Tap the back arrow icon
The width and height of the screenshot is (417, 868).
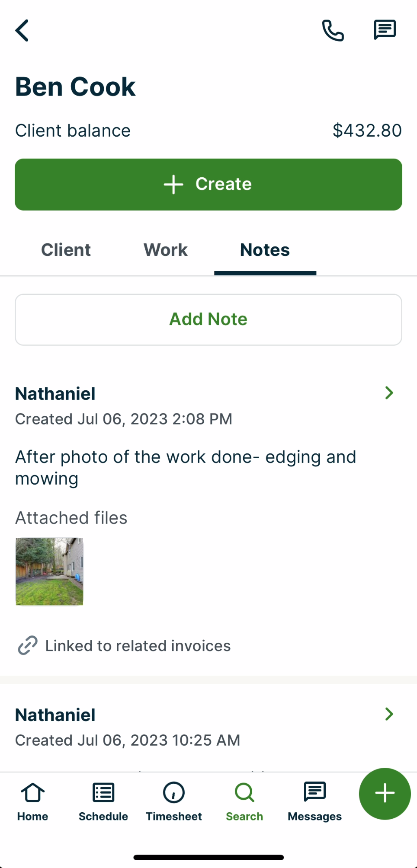click(22, 30)
